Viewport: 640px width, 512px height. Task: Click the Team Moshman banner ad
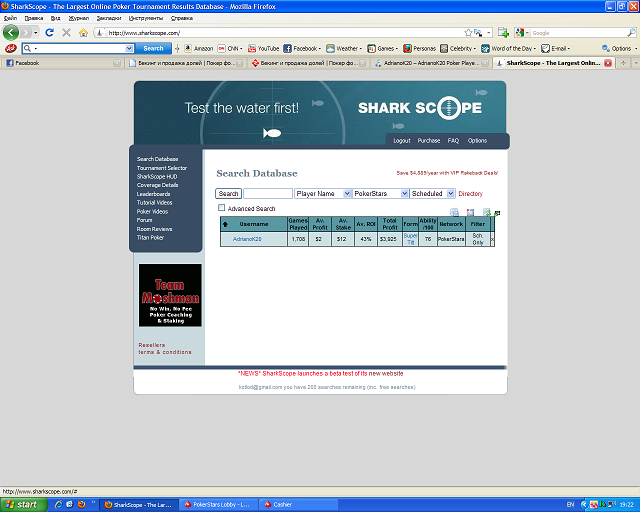pos(170,295)
